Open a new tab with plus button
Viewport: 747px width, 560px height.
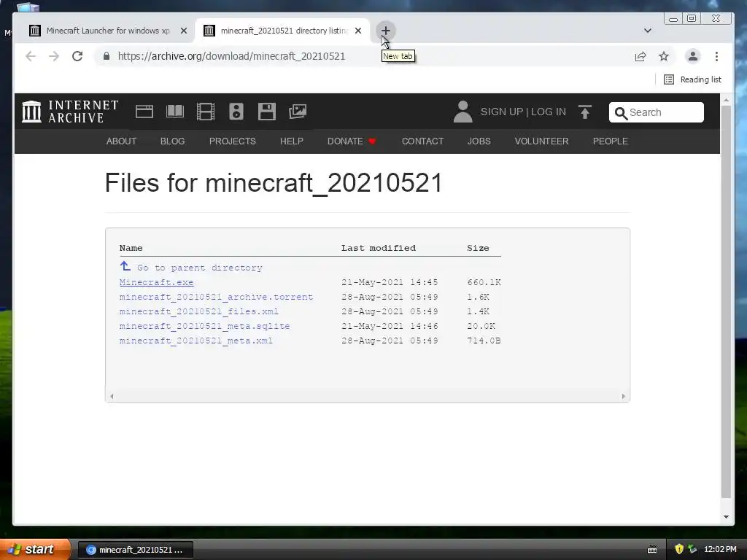[x=385, y=31]
